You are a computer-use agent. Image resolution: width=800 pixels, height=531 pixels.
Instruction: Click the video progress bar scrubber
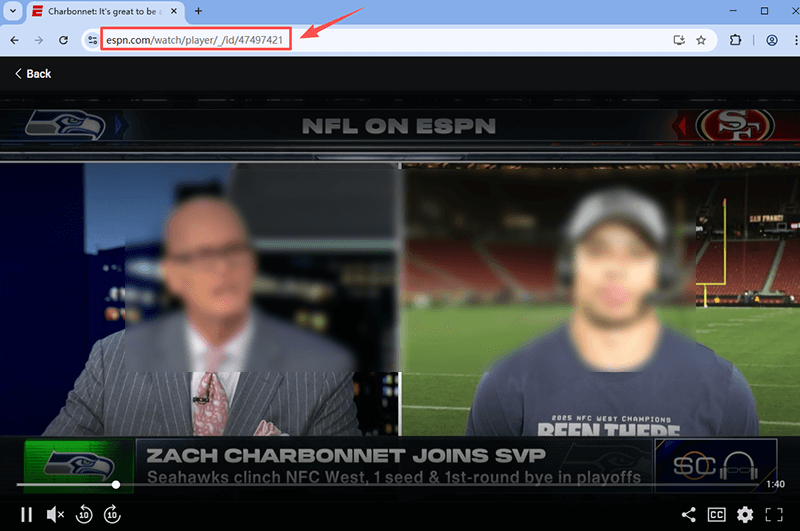coord(116,485)
